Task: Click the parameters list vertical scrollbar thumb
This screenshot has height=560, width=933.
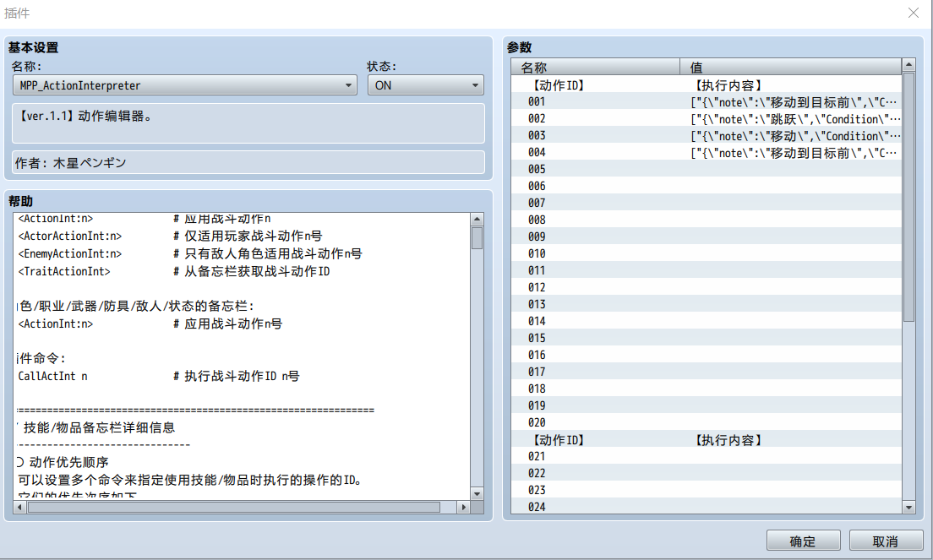Action: [x=908, y=197]
